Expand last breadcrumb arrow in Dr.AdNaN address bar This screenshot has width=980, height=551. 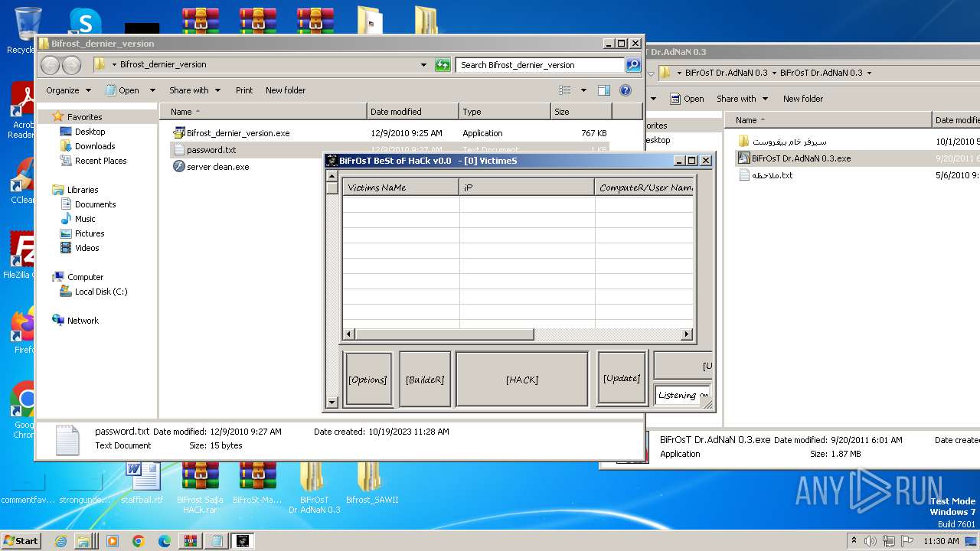pos(869,73)
